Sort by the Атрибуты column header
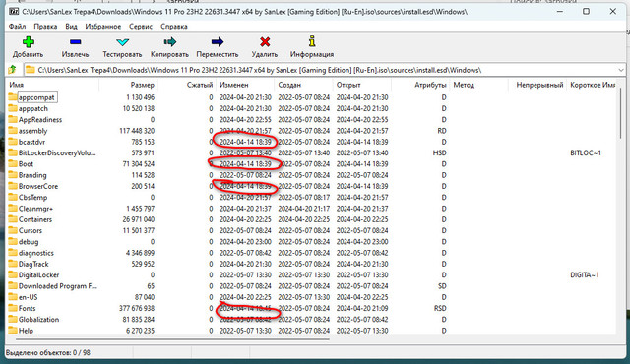Screen dimensions: 630x364 420,85
